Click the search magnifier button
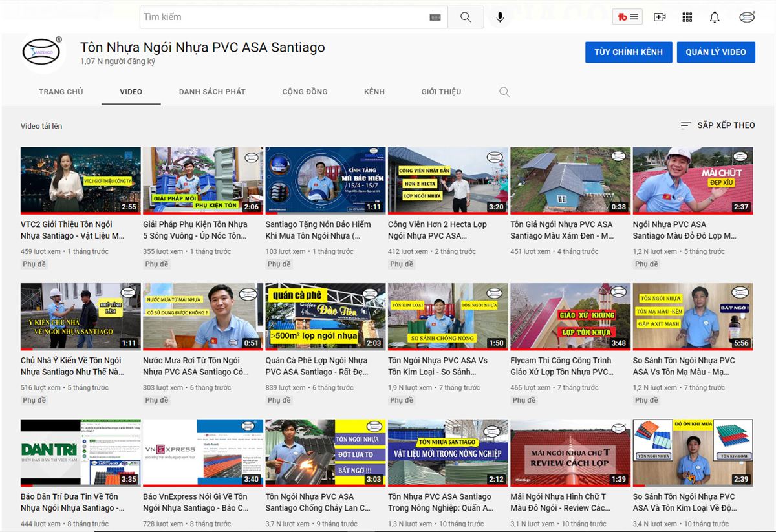 coord(466,17)
